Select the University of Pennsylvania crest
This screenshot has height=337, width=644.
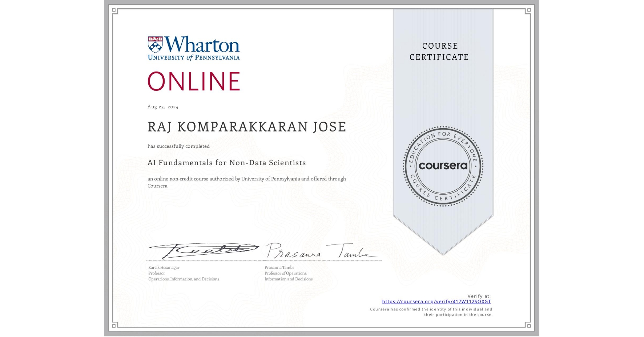(156, 44)
